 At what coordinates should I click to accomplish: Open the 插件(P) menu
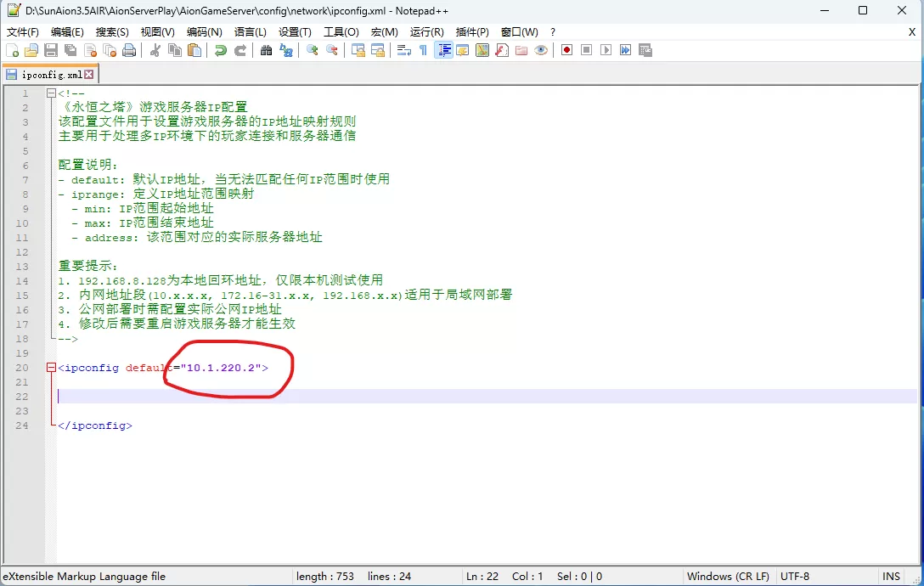(472, 31)
